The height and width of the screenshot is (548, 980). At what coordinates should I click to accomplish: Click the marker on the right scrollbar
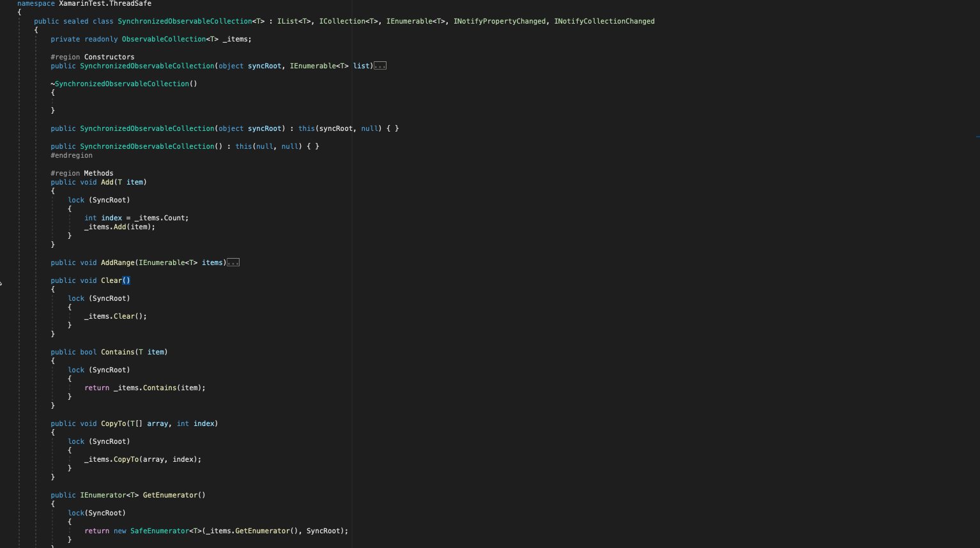(977, 135)
